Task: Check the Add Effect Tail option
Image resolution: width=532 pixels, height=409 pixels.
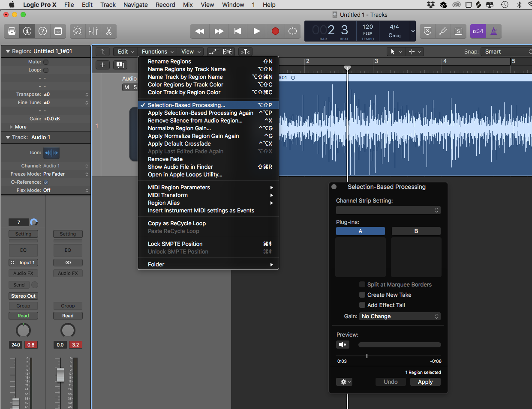Action: (x=362, y=305)
